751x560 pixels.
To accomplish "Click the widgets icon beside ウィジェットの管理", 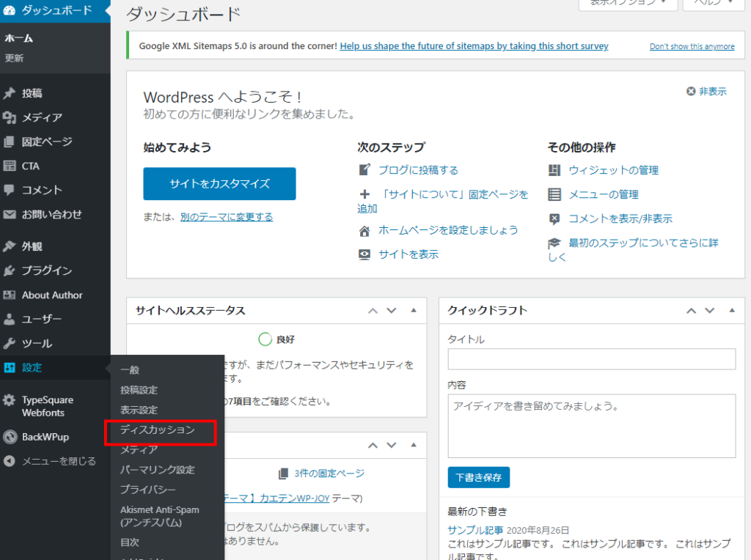I will point(554,170).
